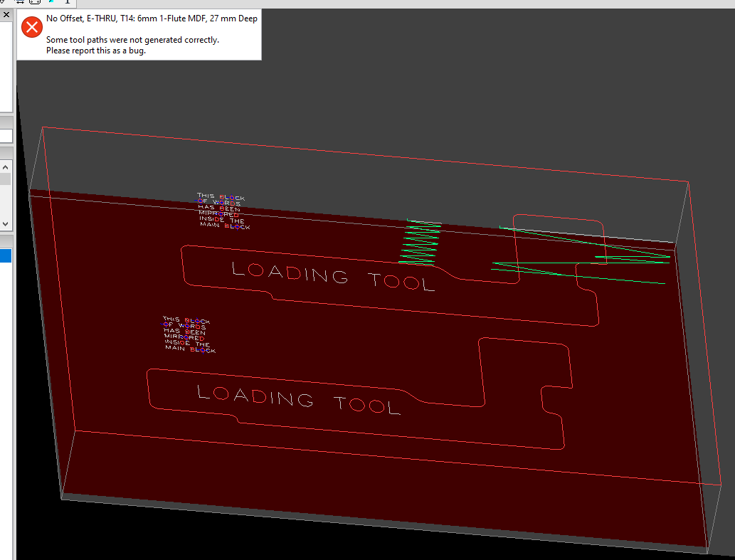Click the scroll up arrow in the left panel
The height and width of the screenshot is (560, 735).
pyautogui.click(x=5, y=167)
